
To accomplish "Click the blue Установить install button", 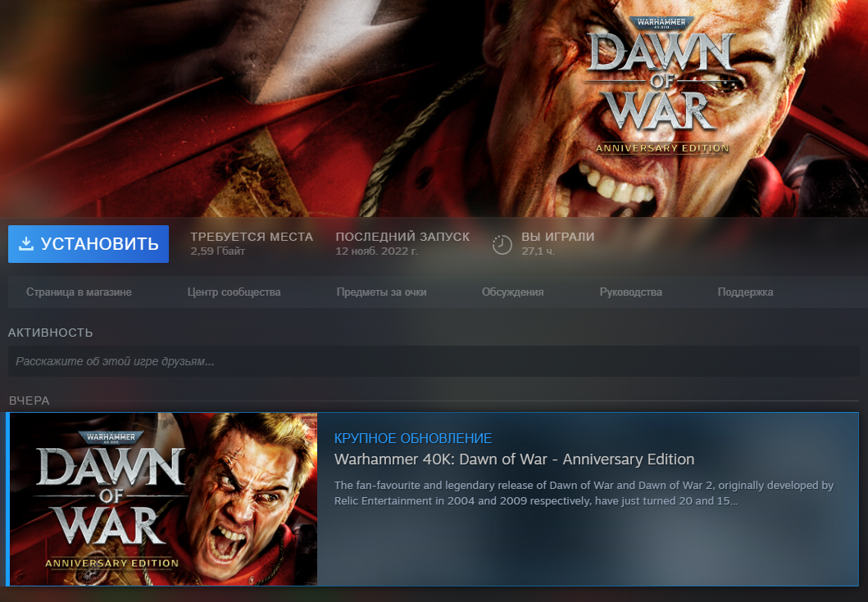I will pos(88,243).
